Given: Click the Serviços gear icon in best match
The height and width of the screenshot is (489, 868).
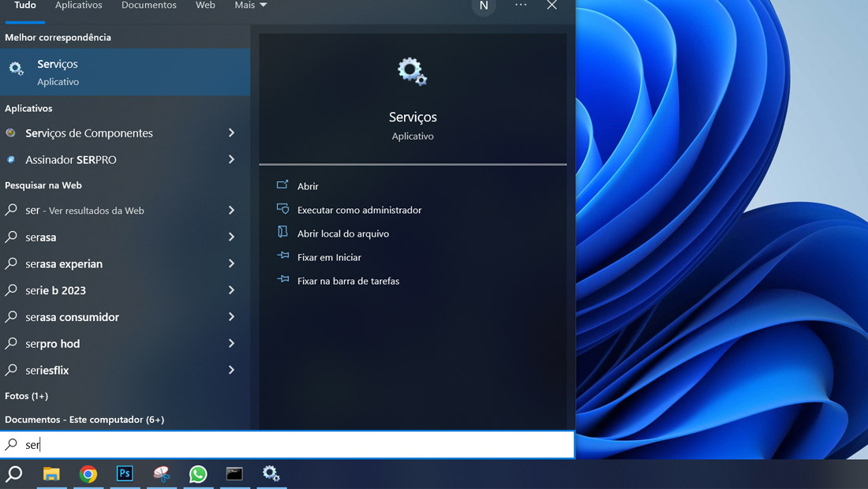Looking at the screenshot, I should pyautogui.click(x=16, y=69).
